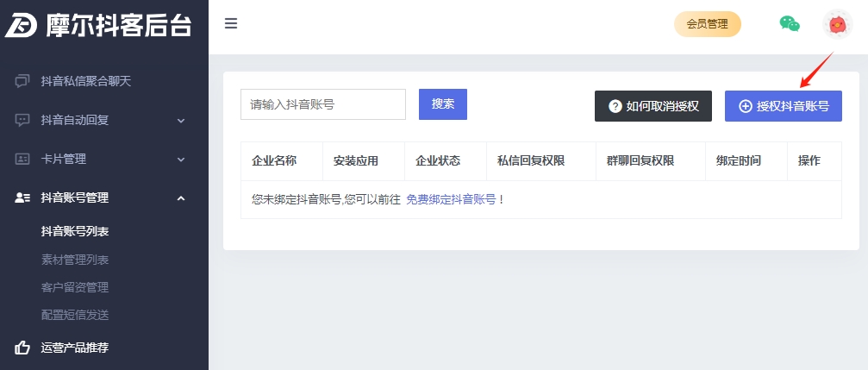
Task: Click the user list icon beside 抖音账号管理
Action: pyautogui.click(x=22, y=198)
